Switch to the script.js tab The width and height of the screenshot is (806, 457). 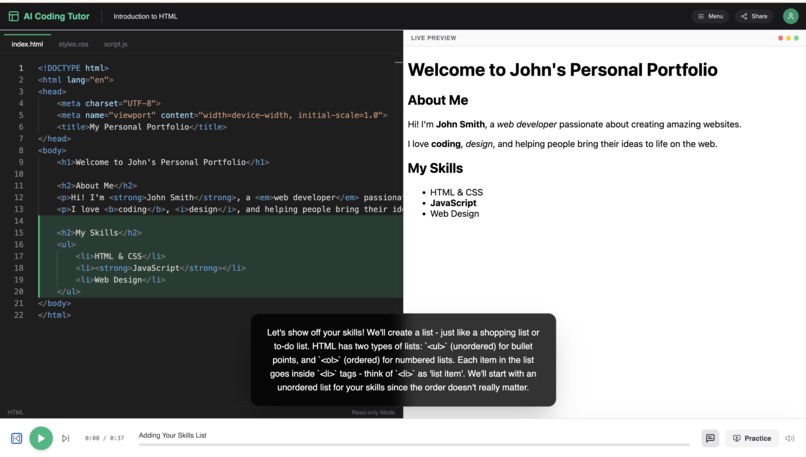pyautogui.click(x=116, y=44)
